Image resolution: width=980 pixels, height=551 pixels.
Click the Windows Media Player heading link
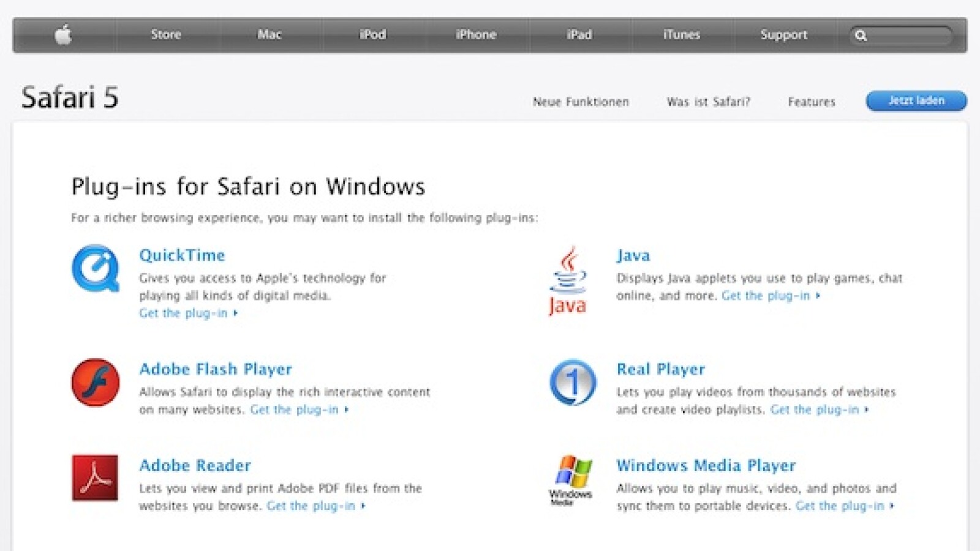[706, 465]
